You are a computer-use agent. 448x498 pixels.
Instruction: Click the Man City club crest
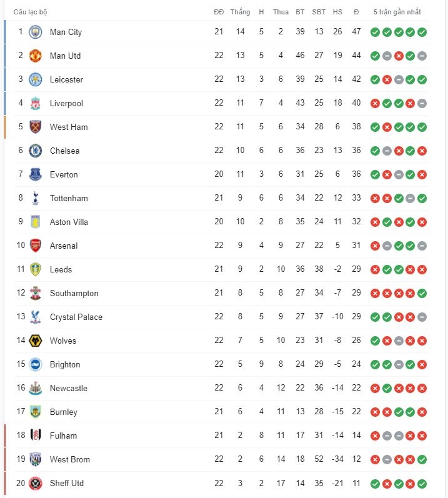(x=35, y=32)
